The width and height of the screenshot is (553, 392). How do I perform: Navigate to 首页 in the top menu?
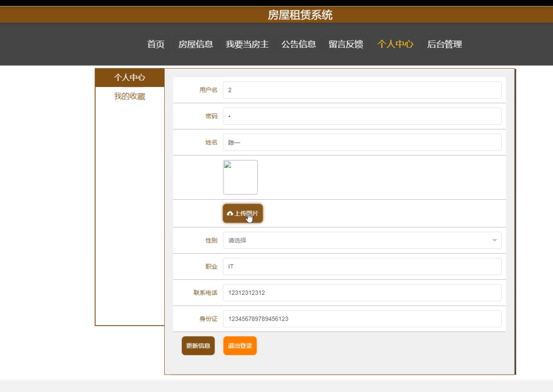pyautogui.click(x=155, y=44)
